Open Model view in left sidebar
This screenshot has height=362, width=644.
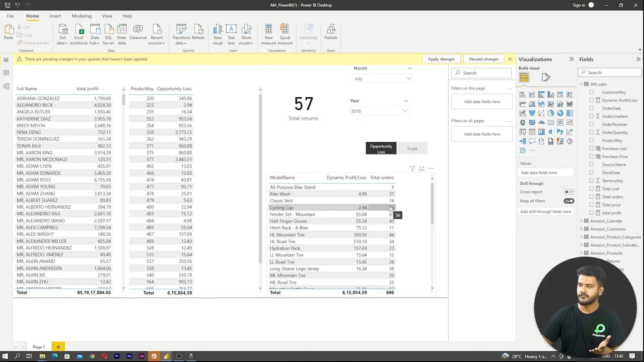[6, 86]
